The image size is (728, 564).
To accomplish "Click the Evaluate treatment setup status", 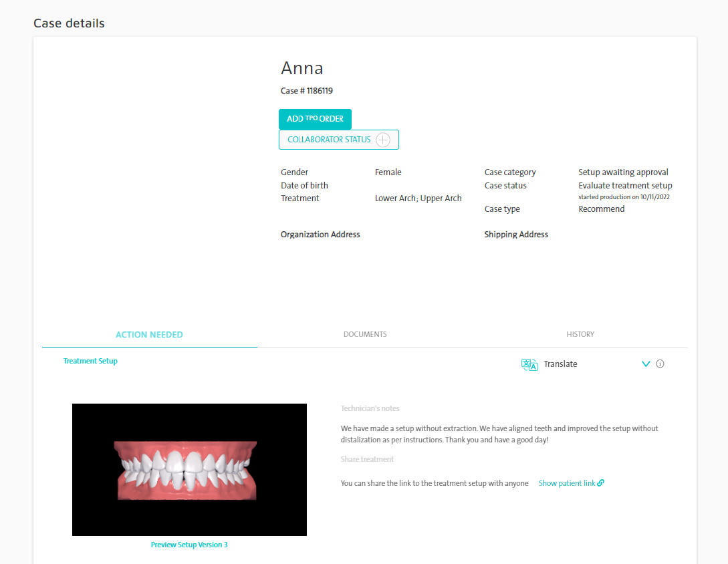I will 625,185.
